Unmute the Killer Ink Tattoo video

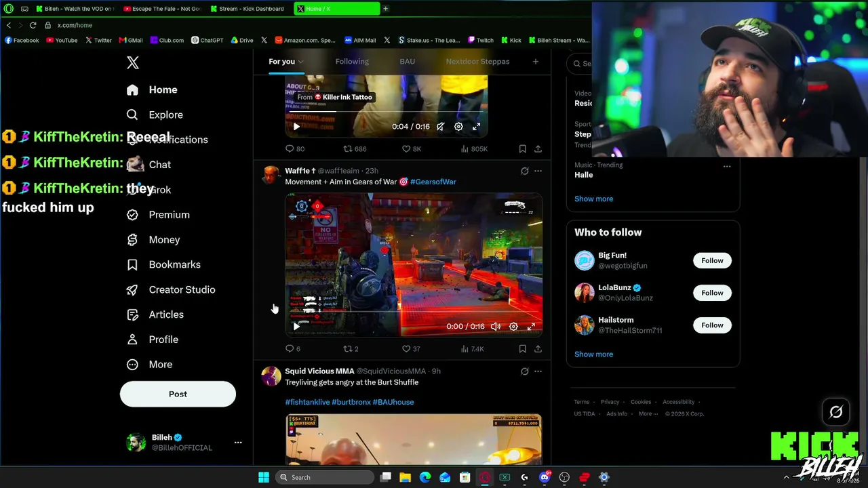[440, 127]
